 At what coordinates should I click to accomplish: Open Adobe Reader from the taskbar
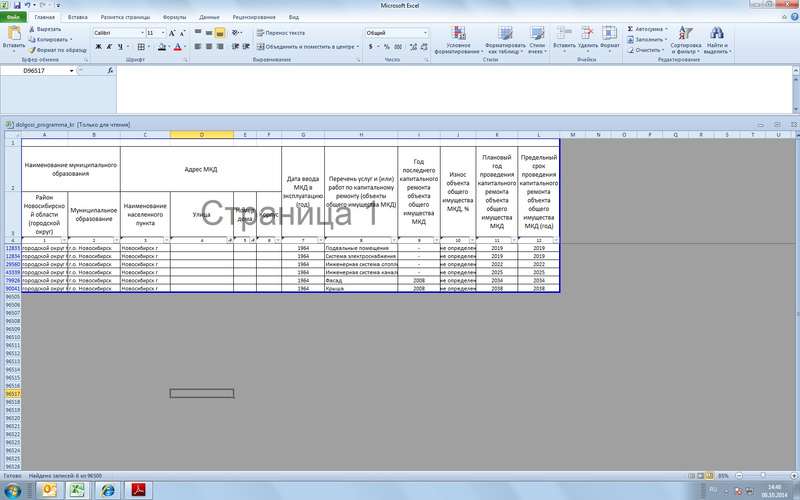pos(141,489)
